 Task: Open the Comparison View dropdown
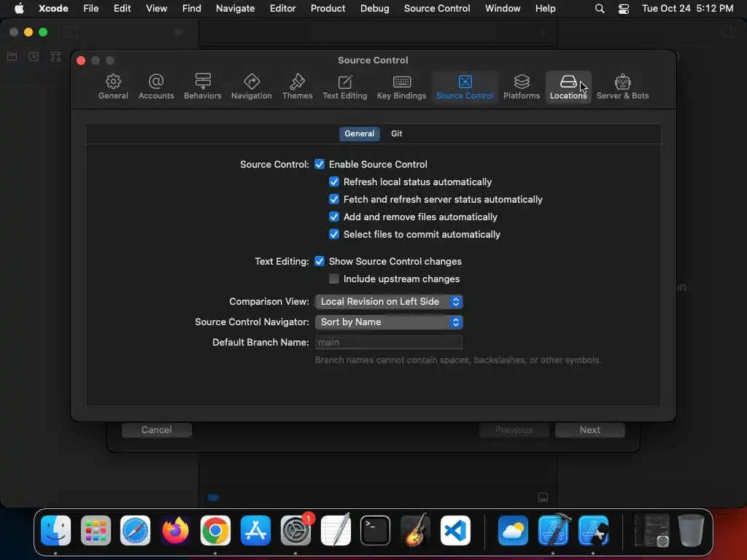tap(389, 301)
